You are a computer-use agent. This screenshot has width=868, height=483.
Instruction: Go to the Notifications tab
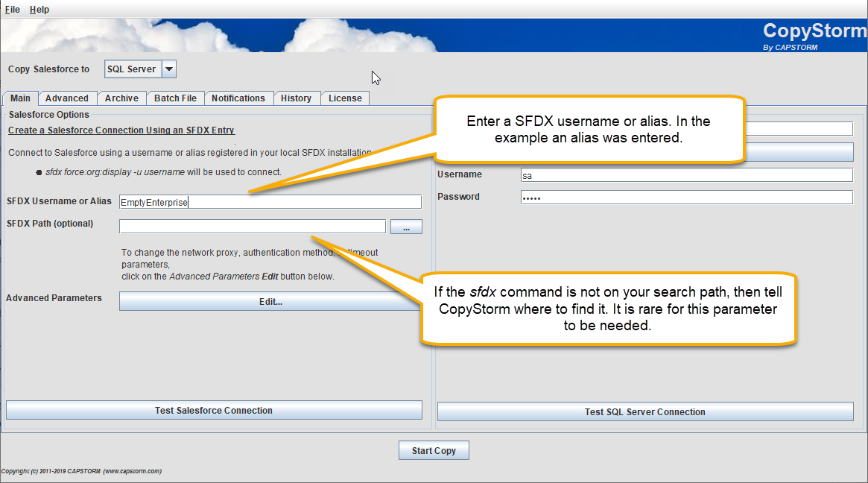click(238, 98)
